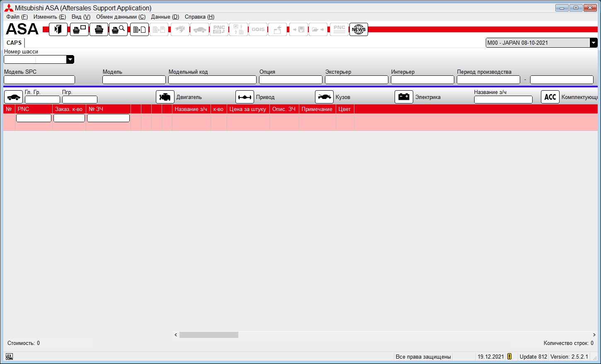Click the greyed car toolbar icon
Screen dimensions: 601x364
(x=199, y=29)
